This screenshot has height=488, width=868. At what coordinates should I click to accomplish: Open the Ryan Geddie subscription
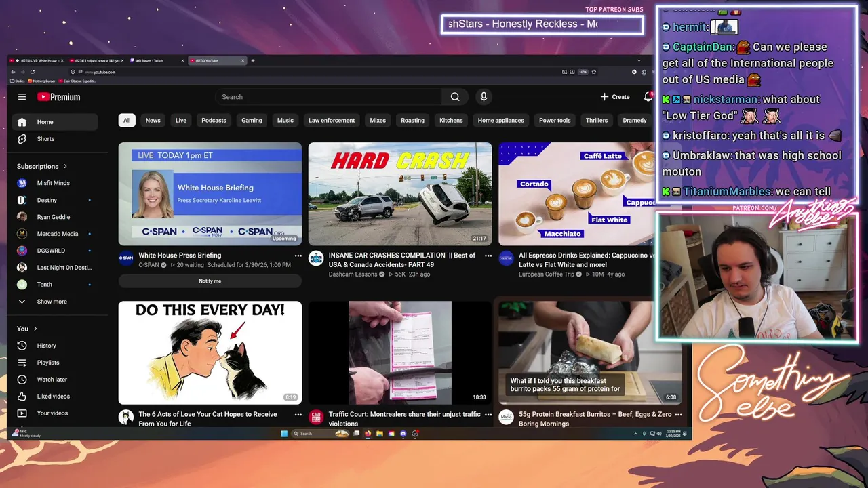(x=56, y=217)
